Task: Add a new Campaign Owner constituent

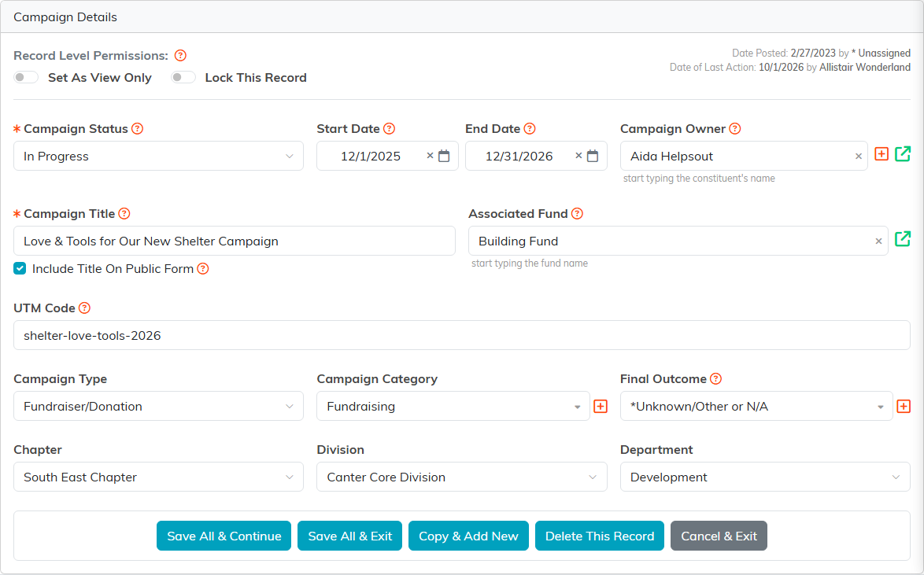Action: 881,153
